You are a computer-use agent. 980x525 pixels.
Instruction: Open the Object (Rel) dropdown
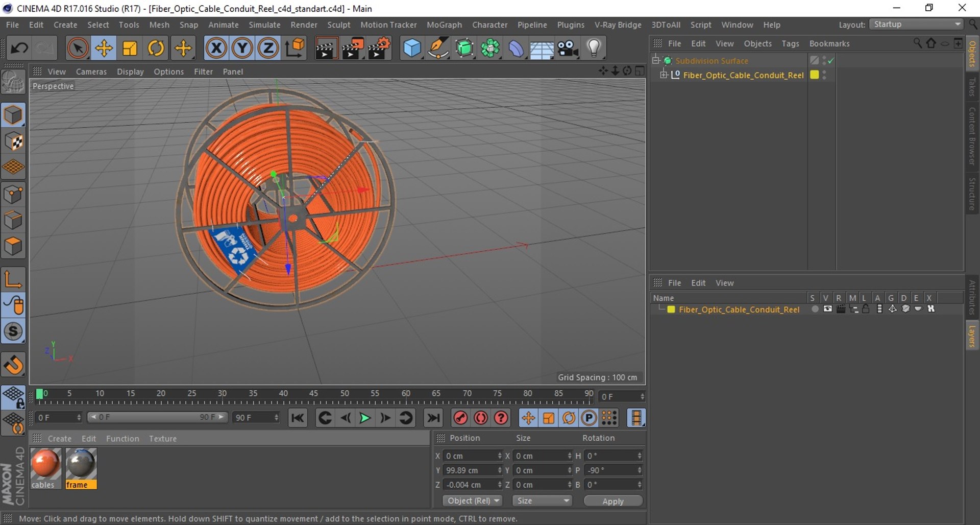(473, 501)
